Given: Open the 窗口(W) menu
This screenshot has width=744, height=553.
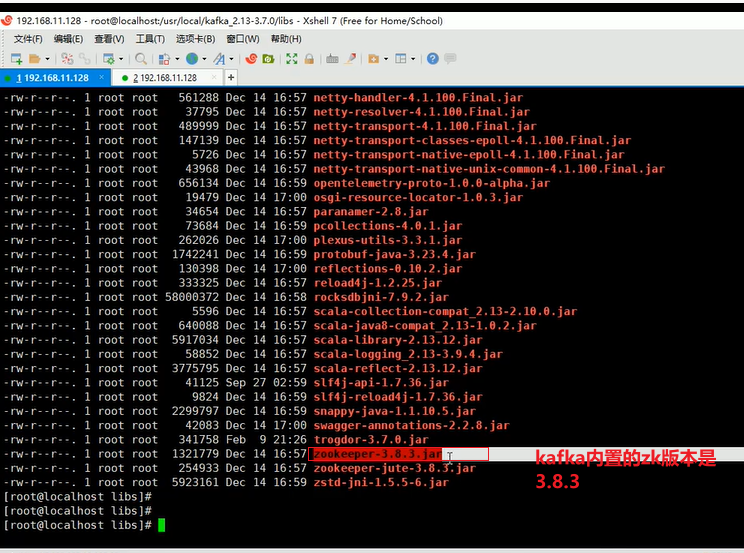Looking at the screenshot, I should pyautogui.click(x=243, y=39).
